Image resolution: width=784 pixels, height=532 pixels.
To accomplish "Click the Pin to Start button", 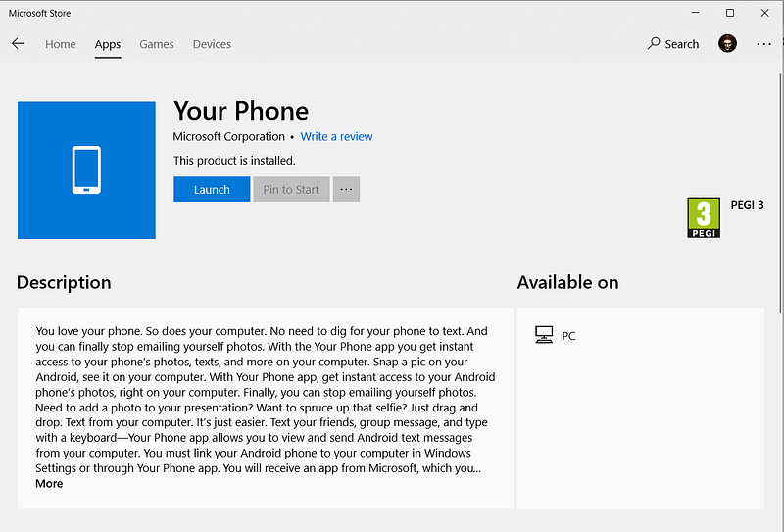I will pos(291,189).
